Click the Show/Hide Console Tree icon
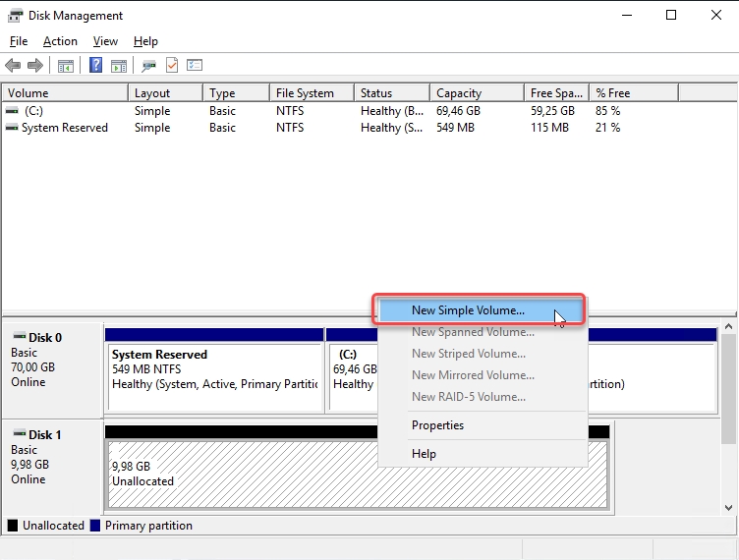Image resolution: width=739 pixels, height=560 pixels. [65, 66]
